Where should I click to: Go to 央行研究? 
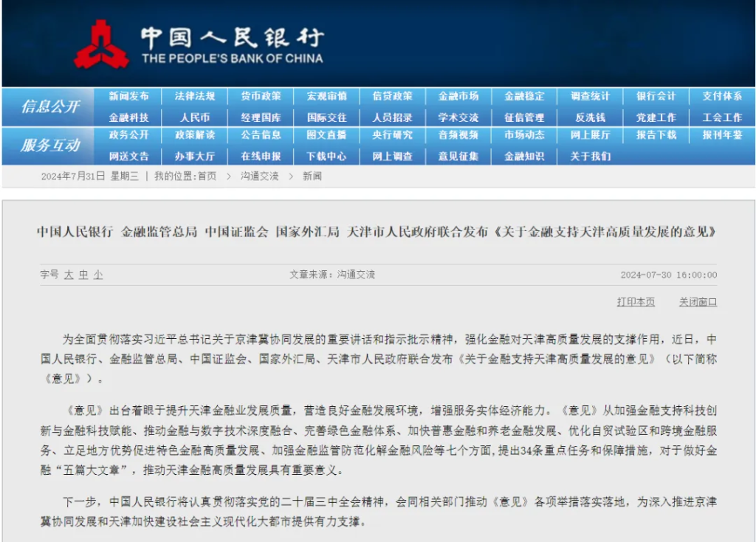pos(393,135)
